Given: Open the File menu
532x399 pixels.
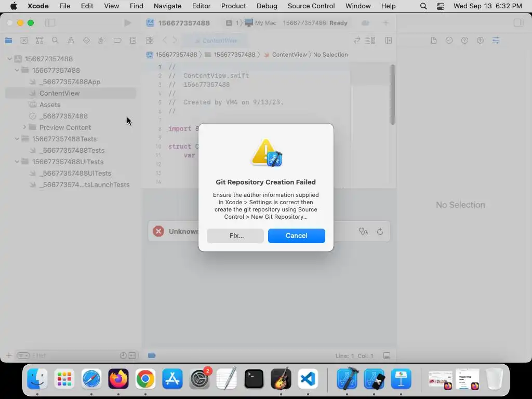Looking at the screenshot, I should [64, 6].
